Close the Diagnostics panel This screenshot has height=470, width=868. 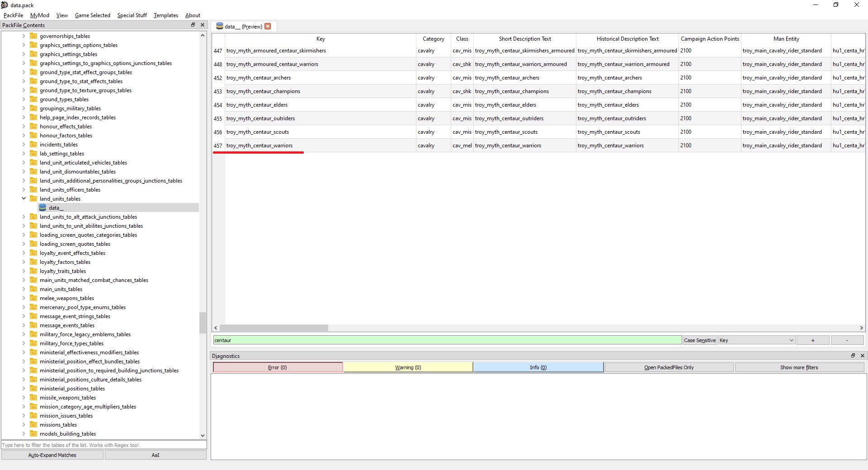pos(862,356)
